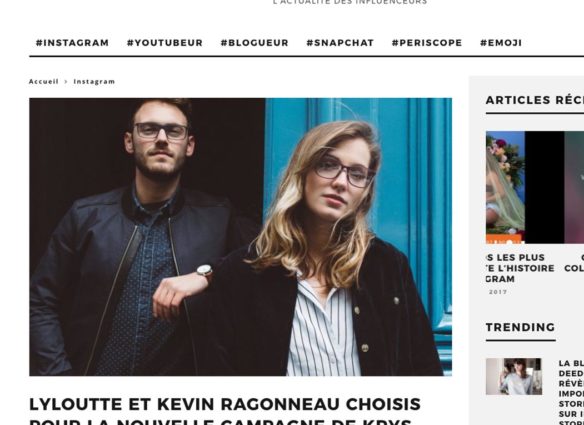
Task: Click the 2017 date under recent article
Action: click(x=498, y=292)
